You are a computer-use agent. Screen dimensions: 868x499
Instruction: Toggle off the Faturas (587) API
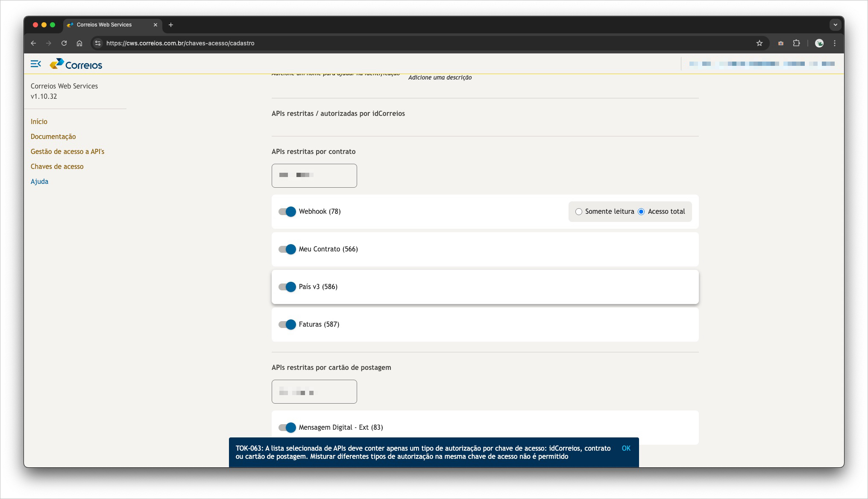coord(287,325)
